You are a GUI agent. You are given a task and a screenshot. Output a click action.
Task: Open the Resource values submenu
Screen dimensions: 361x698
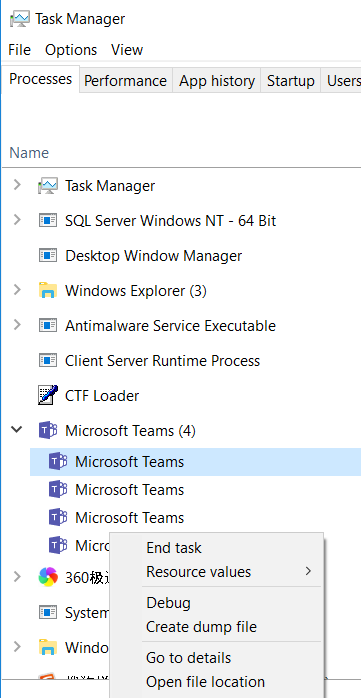pyautogui.click(x=199, y=572)
